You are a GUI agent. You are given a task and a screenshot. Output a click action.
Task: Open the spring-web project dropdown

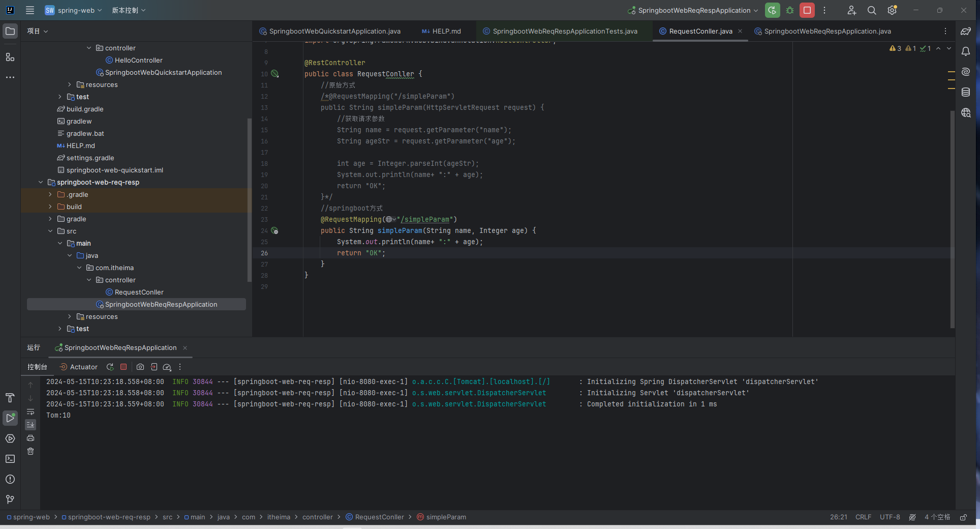[73, 10]
